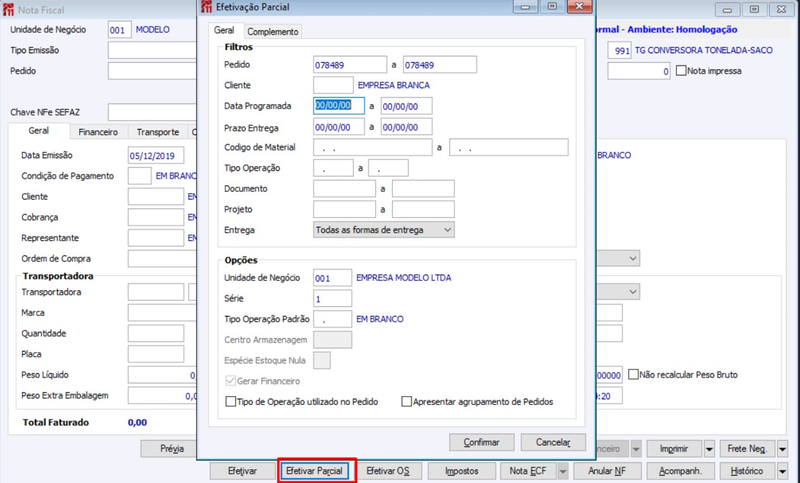Image resolution: width=800 pixels, height=483 pixels.
Task: Close the Efetivação Parcial dialog
Action: (x=579, y=7)
